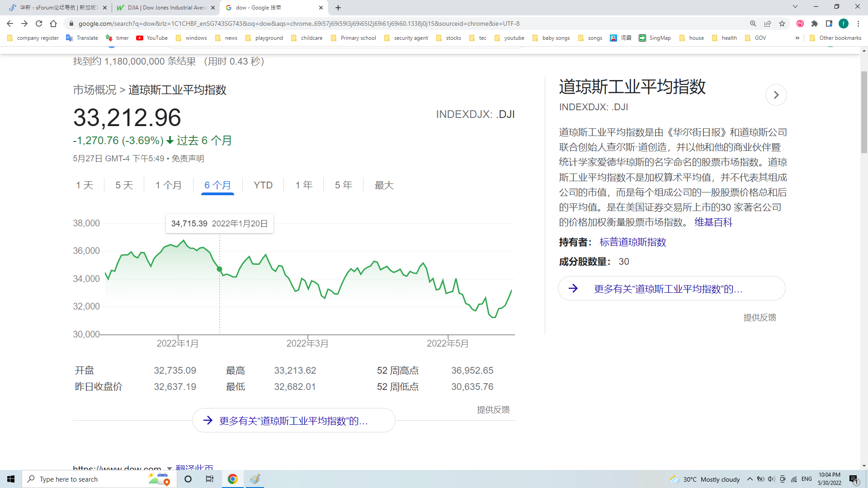The width and height of the screenshot is (868, 488).
Task: Open Task View on taskbar
Action: pos(210,479)
